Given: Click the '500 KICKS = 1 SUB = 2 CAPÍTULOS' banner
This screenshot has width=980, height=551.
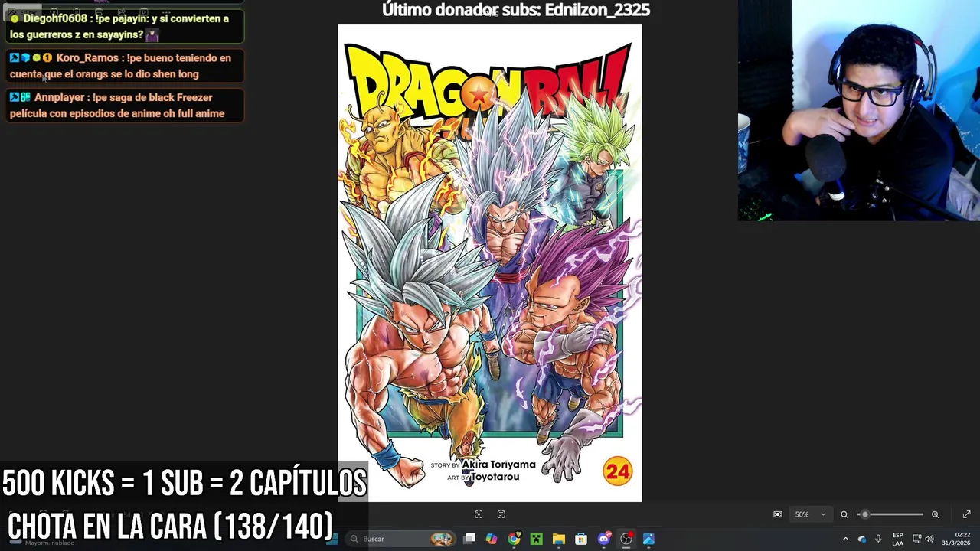Looking at the screenshot, I should pyautogui.click(x=185, y=484).
